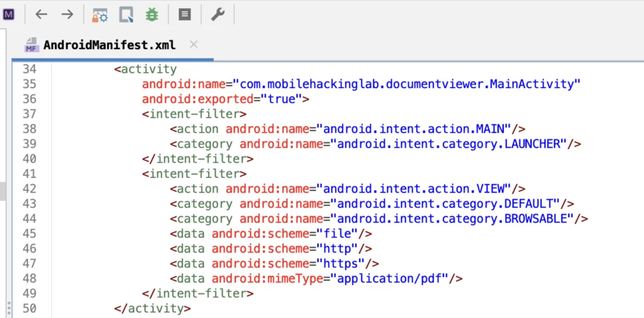Click the </activity> closing tag
Viewport: 644px width, 318px height.
click(x=152, y=309)
